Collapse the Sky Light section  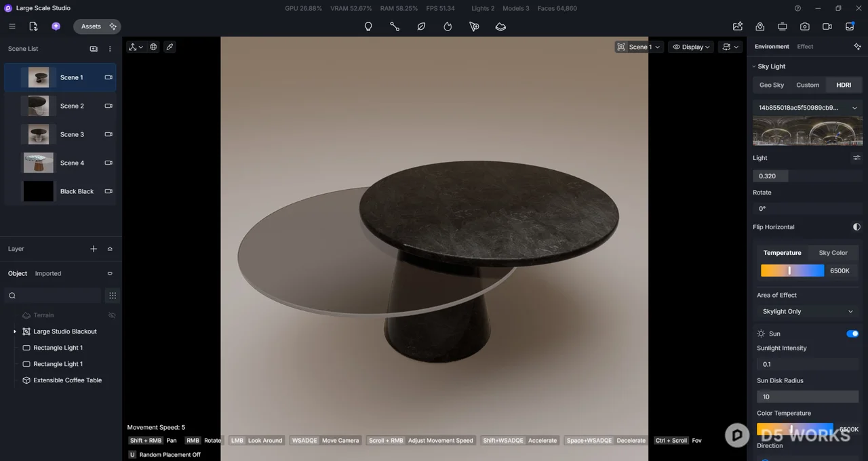pos(753,66)
